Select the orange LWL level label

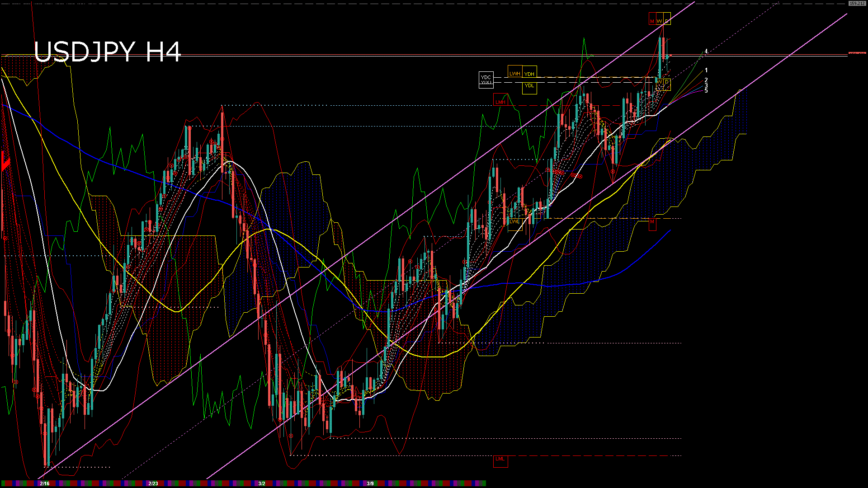click(x=514, y=222)
